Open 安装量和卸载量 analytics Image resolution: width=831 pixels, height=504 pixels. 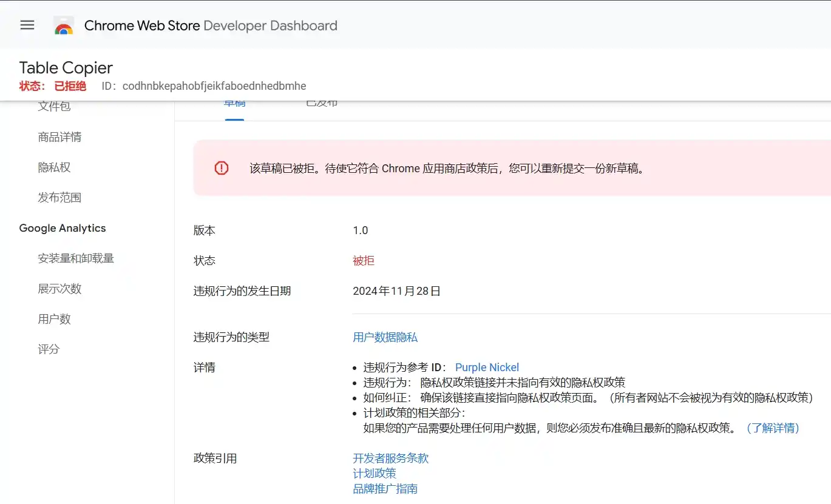[x=76, y=258]
